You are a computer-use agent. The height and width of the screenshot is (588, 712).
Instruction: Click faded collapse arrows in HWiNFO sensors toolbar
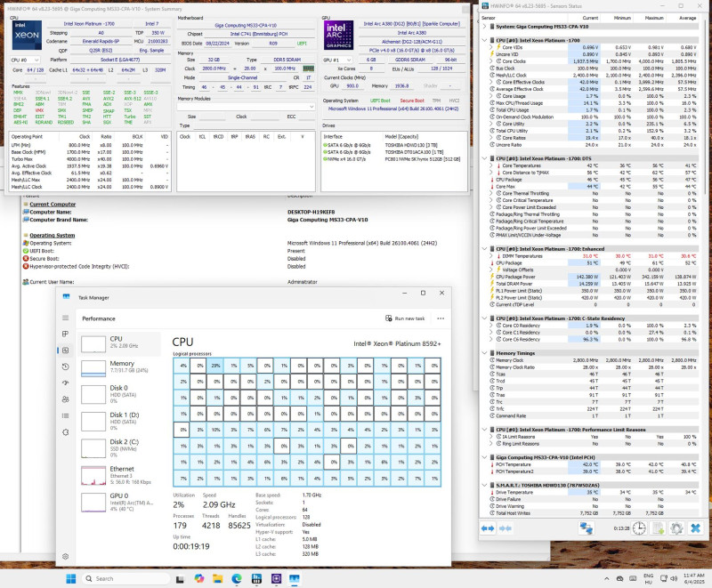pyautogui.click(x=505, y=528)
